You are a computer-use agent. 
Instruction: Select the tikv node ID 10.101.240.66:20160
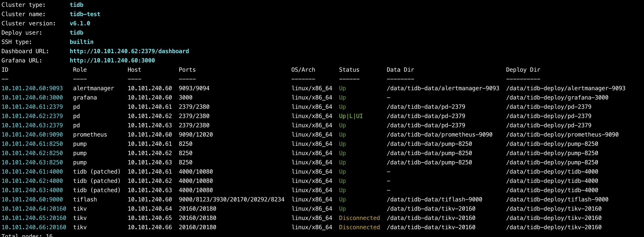(x=34, y=227)
